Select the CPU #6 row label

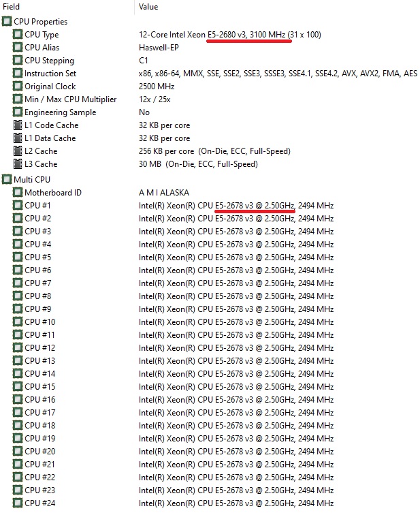click(37, 270)
